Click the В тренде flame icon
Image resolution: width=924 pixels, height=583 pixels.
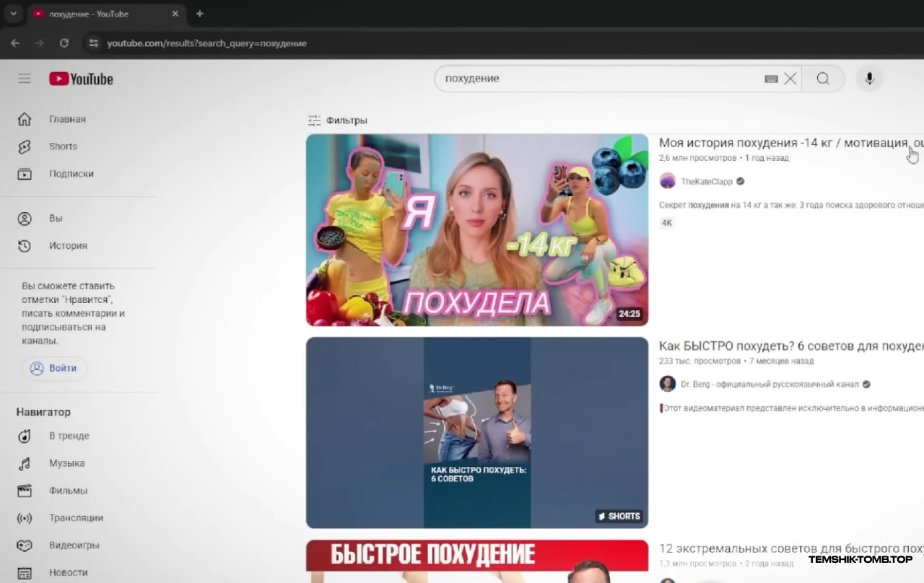(x=25, y=436)
